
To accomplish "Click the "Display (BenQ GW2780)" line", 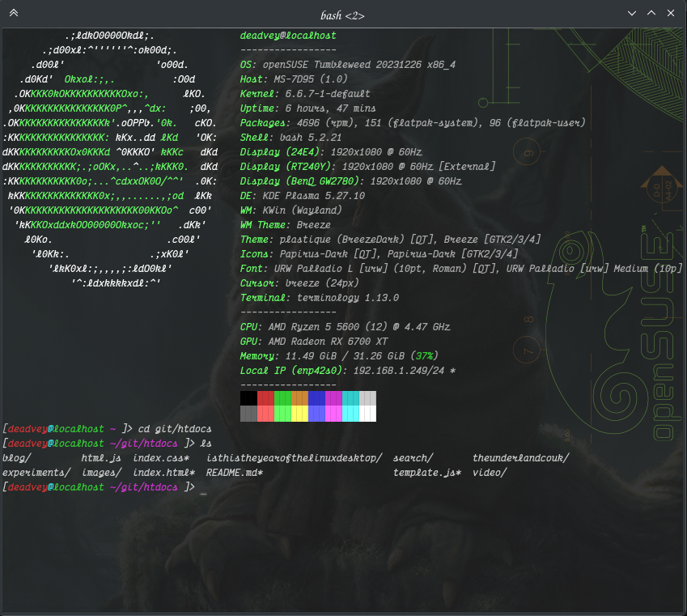I will (x=350, y=181).
